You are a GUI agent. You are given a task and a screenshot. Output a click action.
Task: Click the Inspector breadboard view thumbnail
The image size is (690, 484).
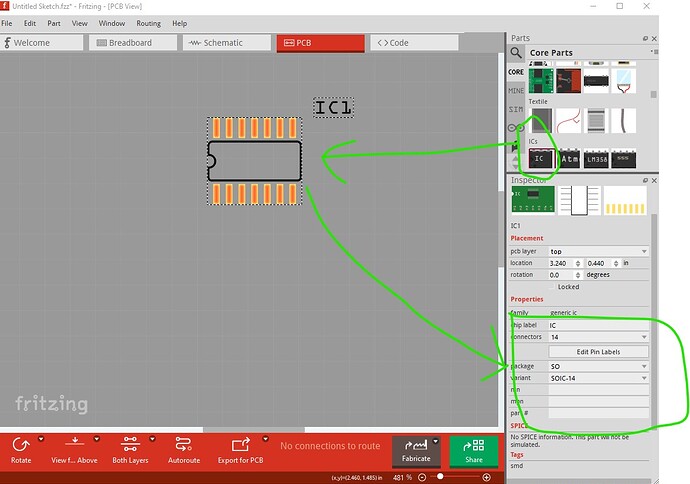(x=533, y=199)
